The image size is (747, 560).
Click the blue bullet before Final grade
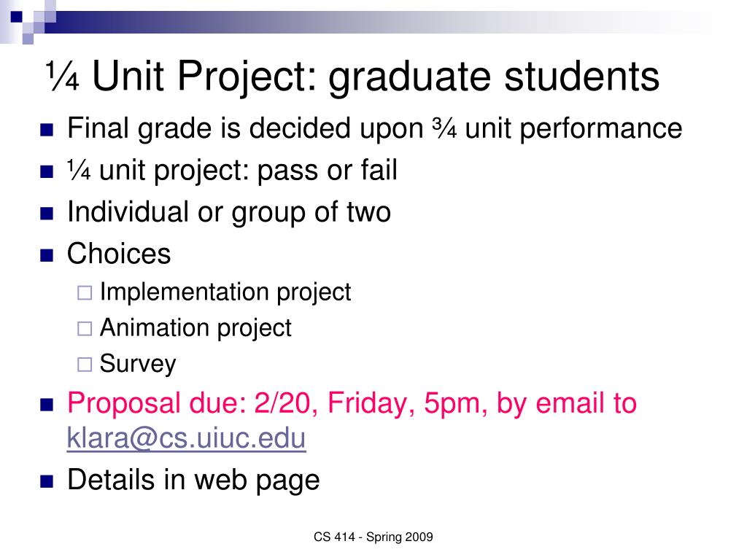pyautogui.click(x=47, y=130)
